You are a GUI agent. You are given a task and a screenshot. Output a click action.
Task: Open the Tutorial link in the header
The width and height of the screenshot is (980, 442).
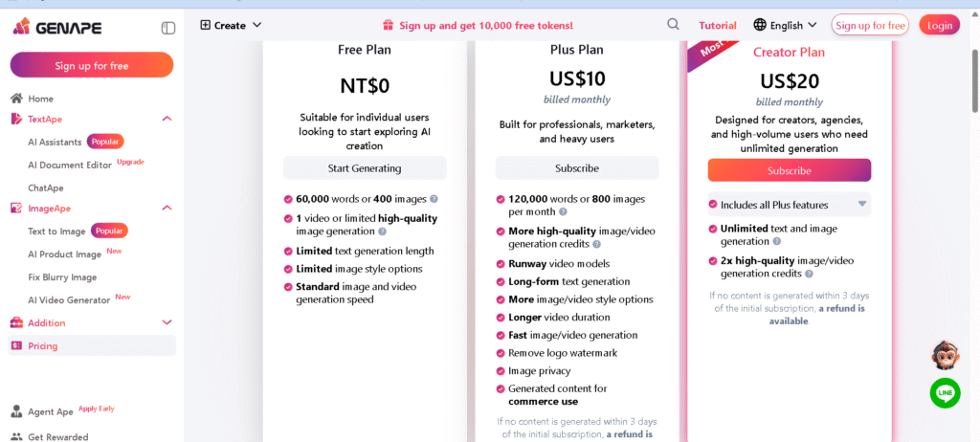[718, 25]
